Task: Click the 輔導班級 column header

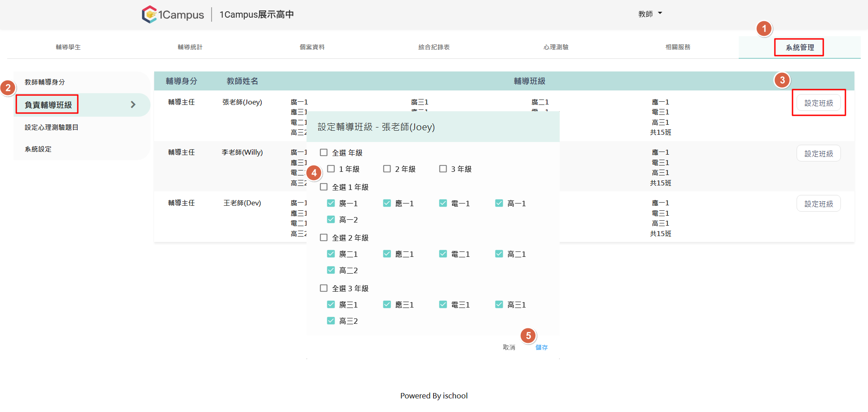Action: point(529,81)
